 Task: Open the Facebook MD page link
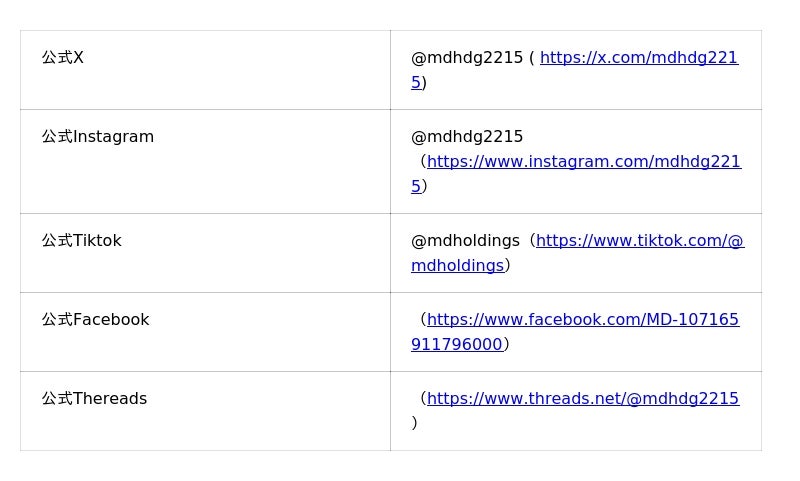582,320
